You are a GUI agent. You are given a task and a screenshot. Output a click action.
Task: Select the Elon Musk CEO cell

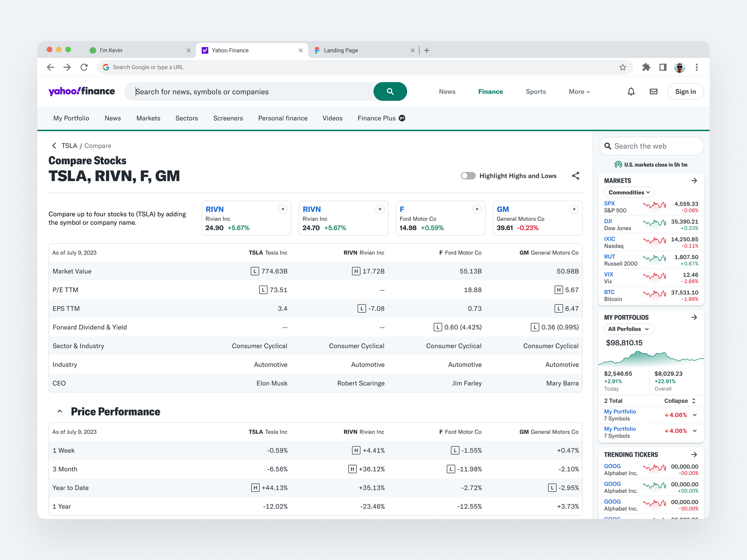(272, 383)
